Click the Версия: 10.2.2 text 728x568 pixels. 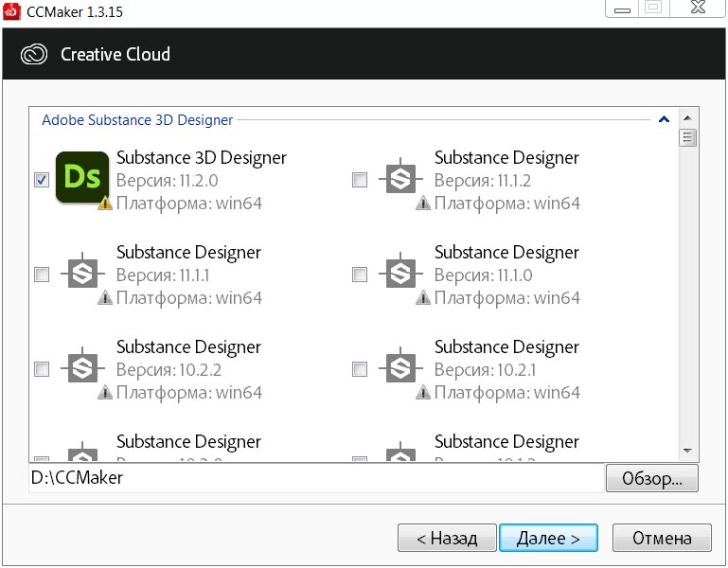[169, 370]
